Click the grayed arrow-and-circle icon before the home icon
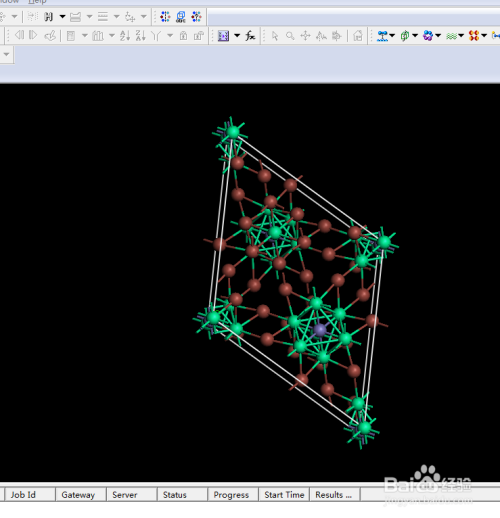Viewport: 500px width, 518px height. pyautogui.click(x=337, y=36)
